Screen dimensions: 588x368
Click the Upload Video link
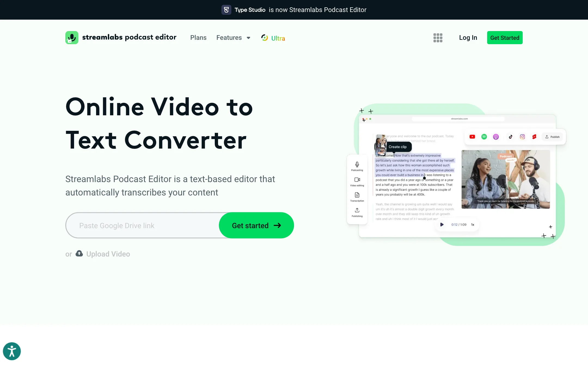[x=108, y=254]
